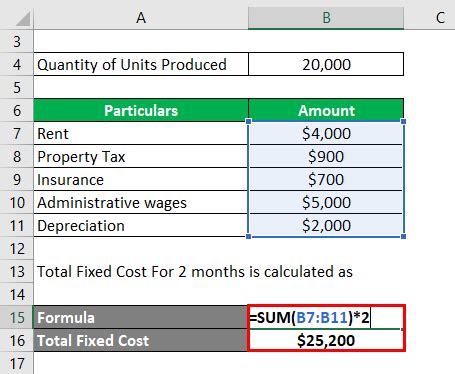Click the Quantity of Units Produced cell

[141, 64]
